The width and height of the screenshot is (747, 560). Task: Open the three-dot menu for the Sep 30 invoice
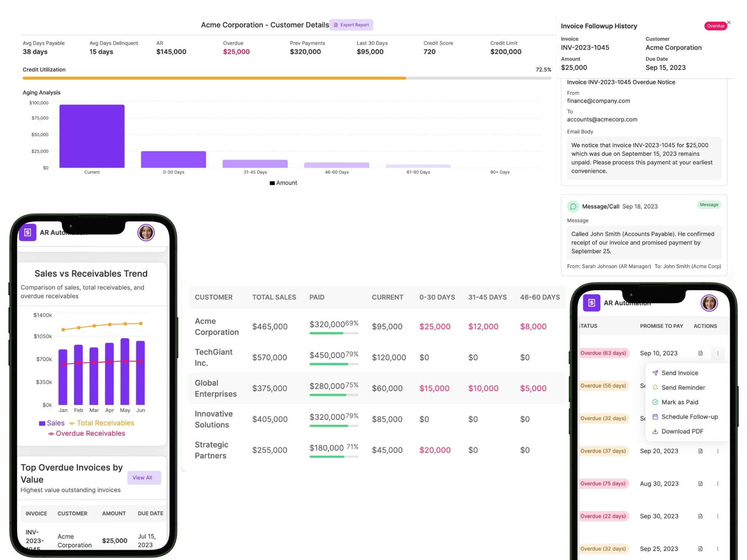[717, 516]
